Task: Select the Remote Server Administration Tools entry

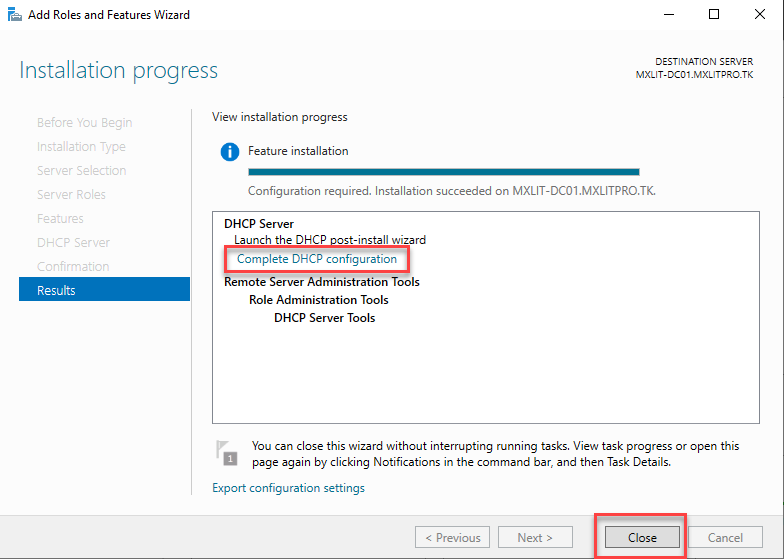Action: pyautogui.click(x=321, y=282)
